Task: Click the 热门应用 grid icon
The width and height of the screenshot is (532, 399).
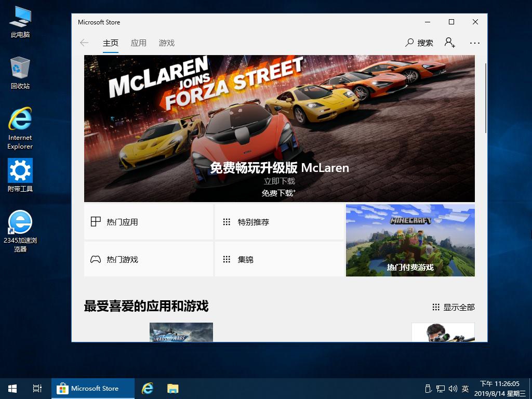Action: [x=96, y=221]
